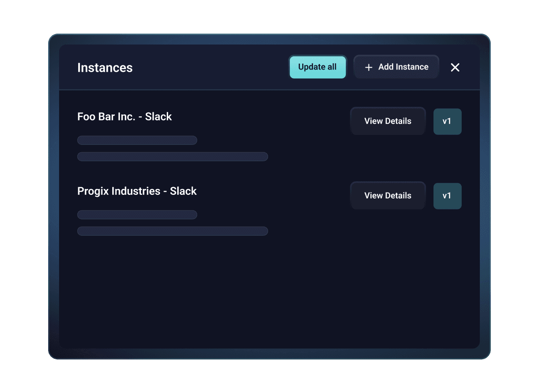538x392 pixels.
Task: Click the Update all button
Action: pos(317,67)
